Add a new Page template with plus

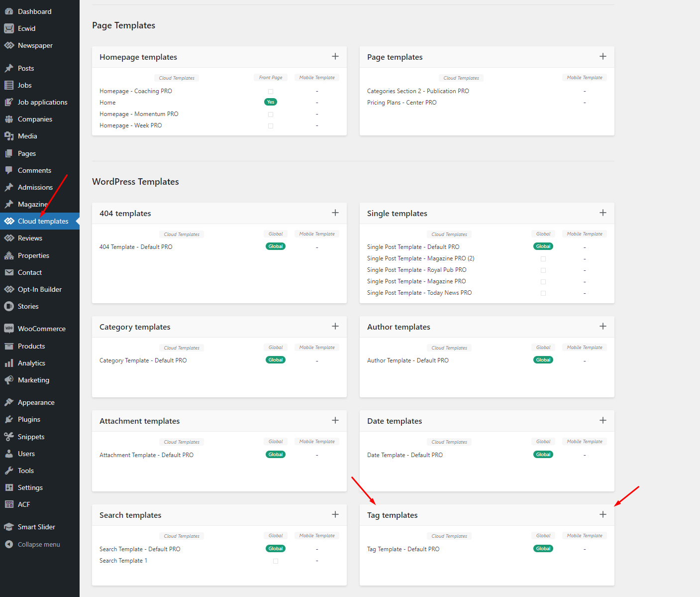coord(603,56)
